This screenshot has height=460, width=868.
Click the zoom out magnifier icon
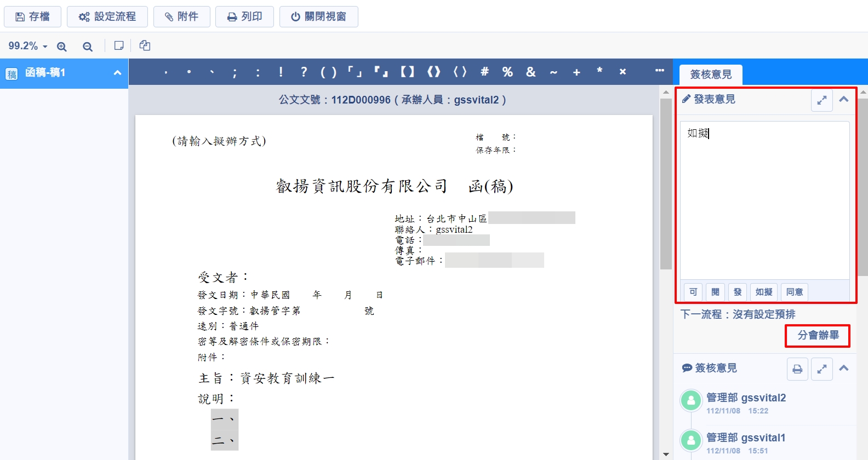coord(88,47)
